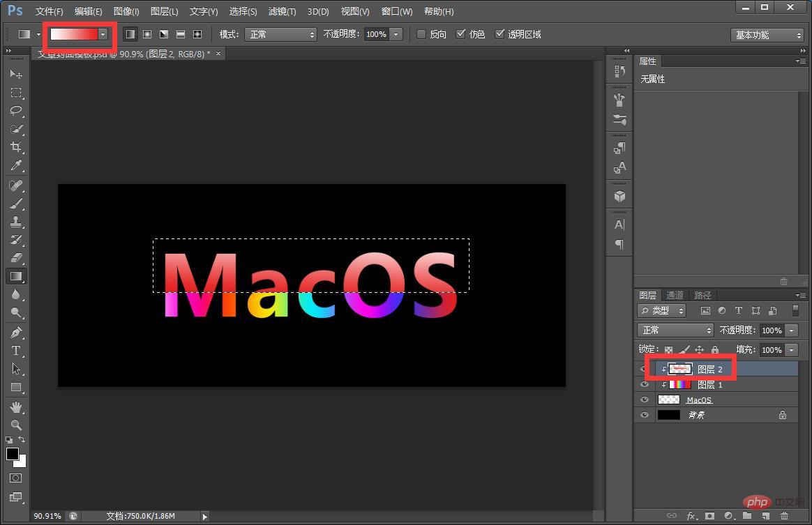812x525 pixels.
Task: Select the Spot Healing Brush tool
Action: pyautogui.click(x=15, y=185)
